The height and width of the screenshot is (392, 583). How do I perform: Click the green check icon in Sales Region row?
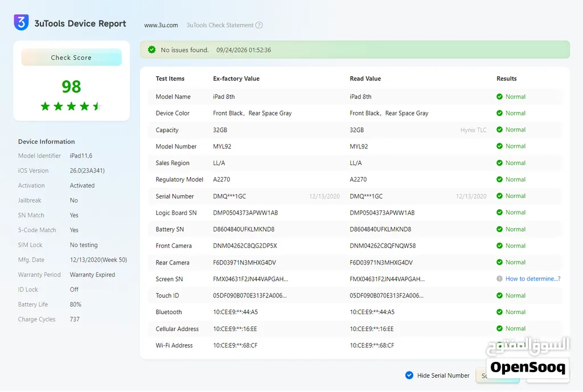(499, 163)
